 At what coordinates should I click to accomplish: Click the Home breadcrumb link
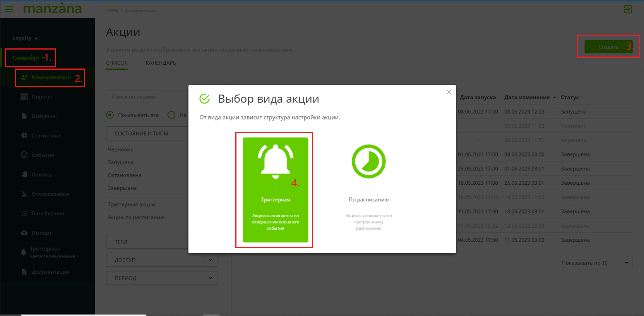click(x=112, y=10)
